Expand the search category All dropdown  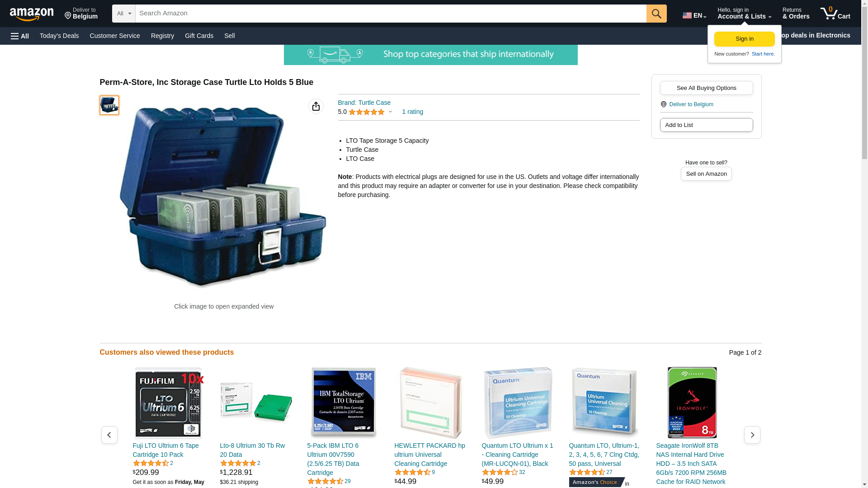[x=124, y=14]
